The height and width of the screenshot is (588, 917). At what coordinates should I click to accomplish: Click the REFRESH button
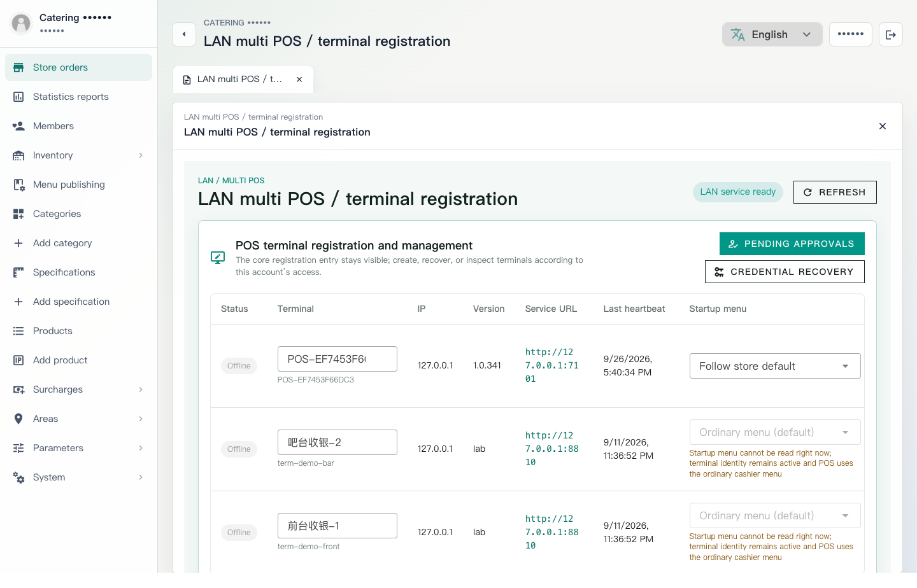click(835, 192)
